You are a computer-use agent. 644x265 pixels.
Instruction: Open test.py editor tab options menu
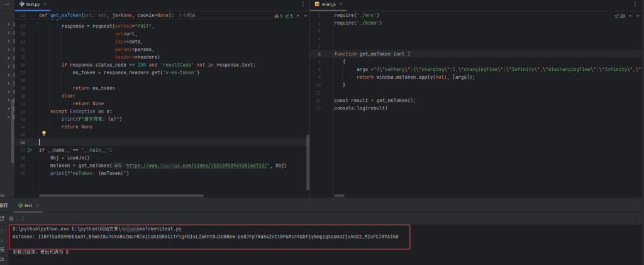304,4
